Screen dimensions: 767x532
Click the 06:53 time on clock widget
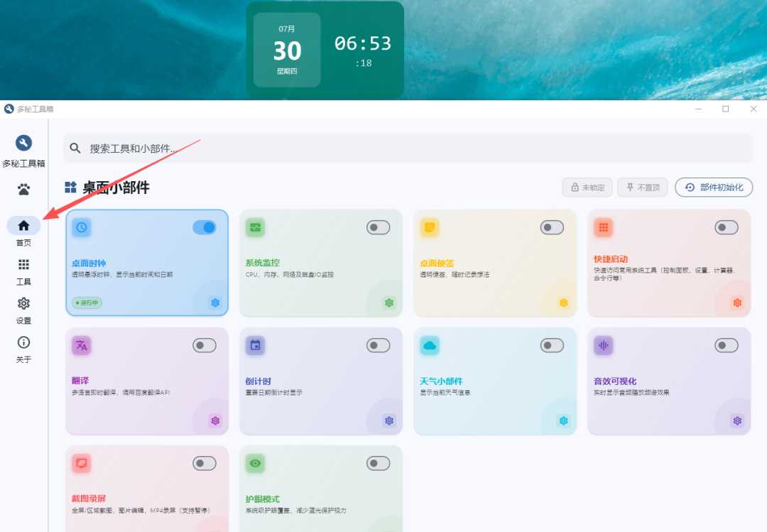(363, 43)
